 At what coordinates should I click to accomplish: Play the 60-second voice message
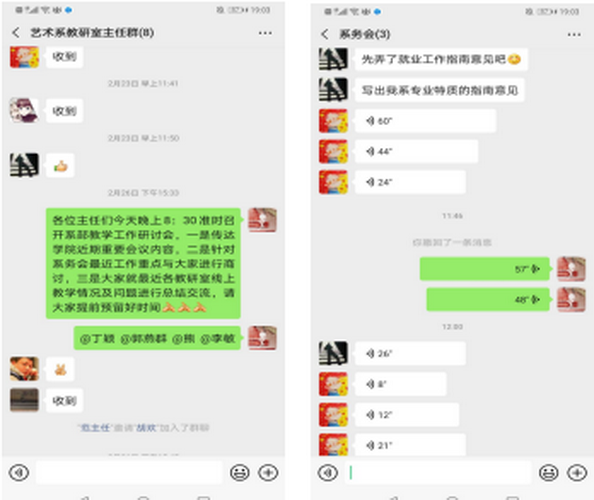[x=425, y=121]
